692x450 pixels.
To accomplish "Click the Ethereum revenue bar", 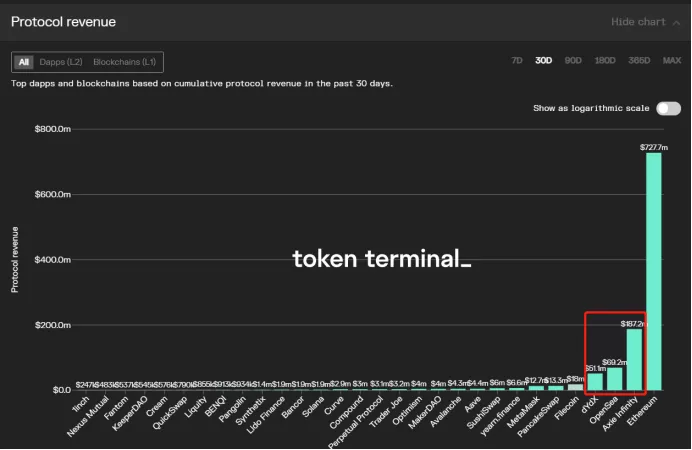I will coord(654,271).
